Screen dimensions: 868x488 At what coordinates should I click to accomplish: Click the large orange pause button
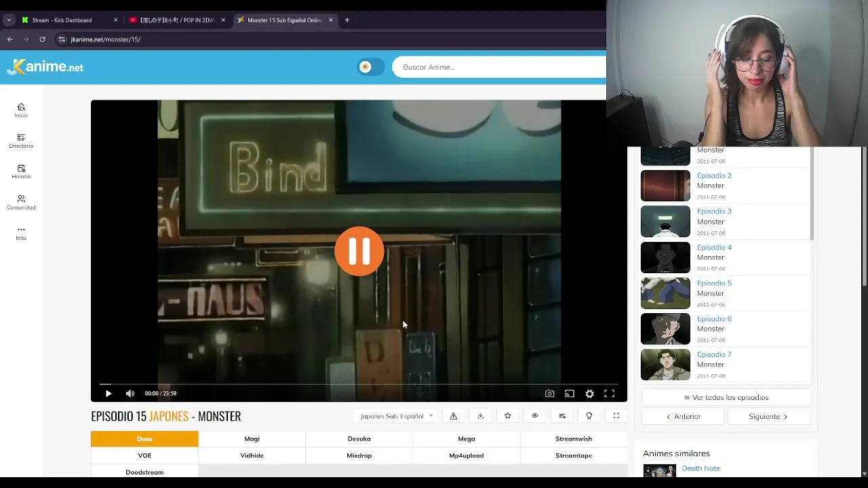coord(359,251)
